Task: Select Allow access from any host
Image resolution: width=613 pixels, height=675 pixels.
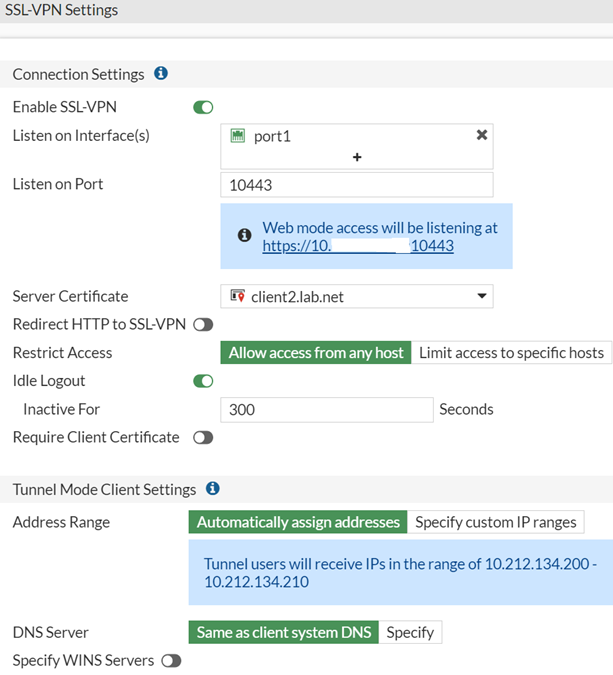Action: (x=316, y=353)
